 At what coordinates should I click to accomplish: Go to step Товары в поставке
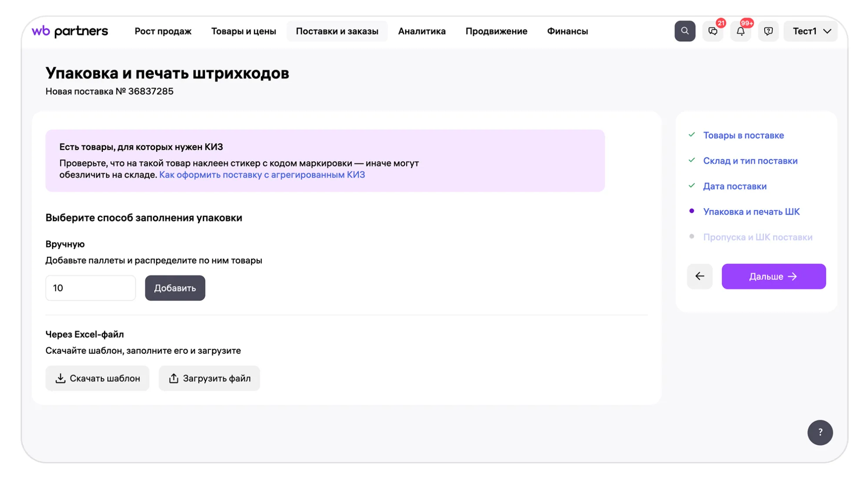pyautogui.click(x=743, y=135)
